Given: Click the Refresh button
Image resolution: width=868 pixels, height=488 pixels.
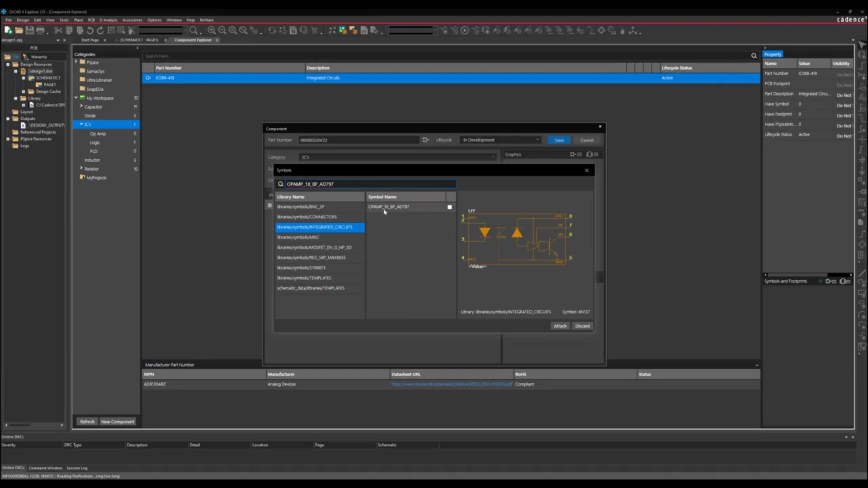Looking at the screenshot, I should (x=87, y=422).
